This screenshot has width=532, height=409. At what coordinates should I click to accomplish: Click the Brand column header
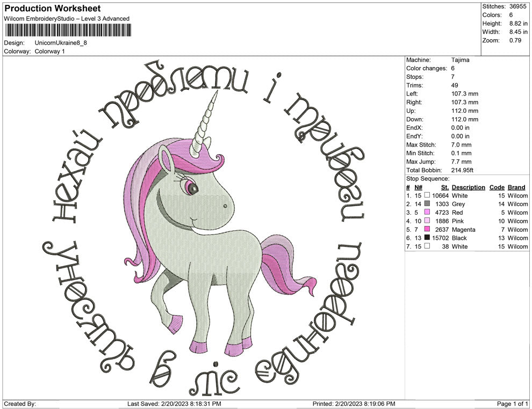click(x=515, y=187)
